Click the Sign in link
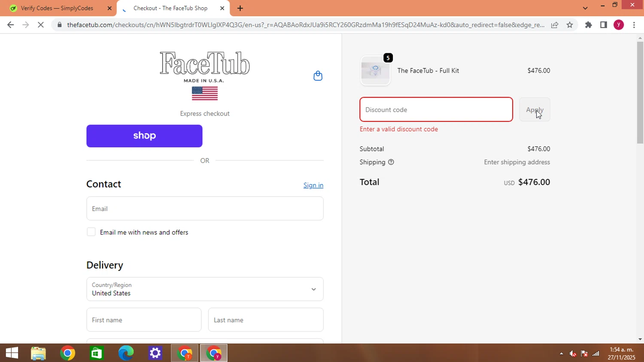This screenshot has width=644, height=362. (x=313, y=185)
